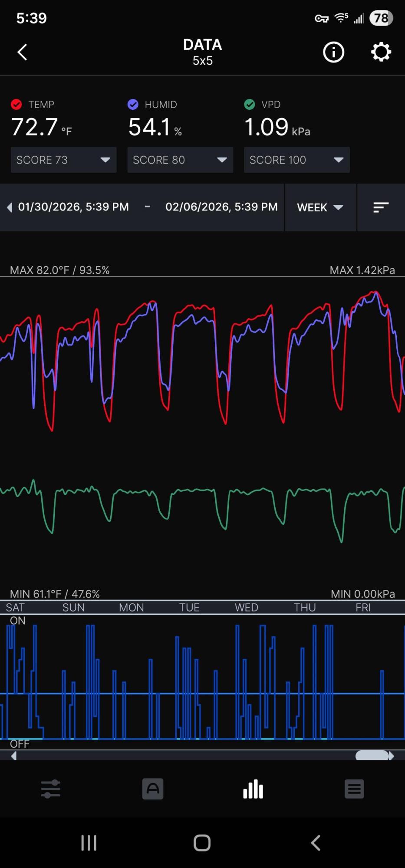The width and height of the screenshot is (405, 868).
Task: Tap the end date 02/06/2026, 5:39 PM
Action: coord(221,207)
